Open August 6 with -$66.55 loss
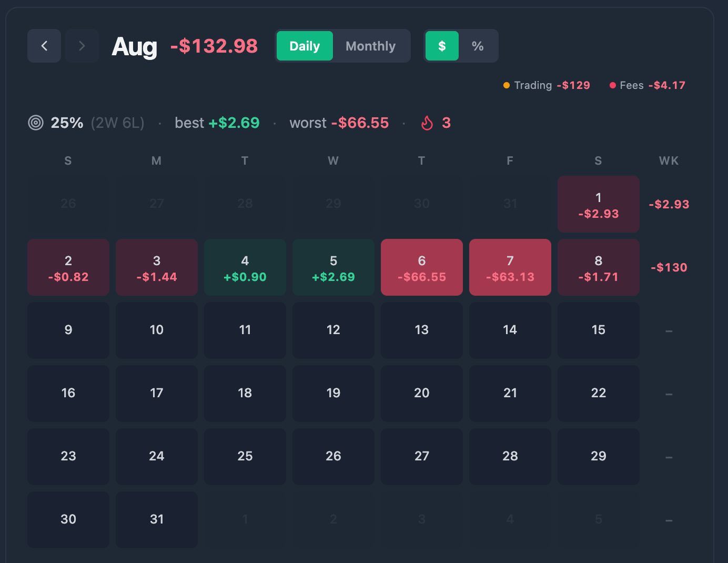 click(422, 267)
